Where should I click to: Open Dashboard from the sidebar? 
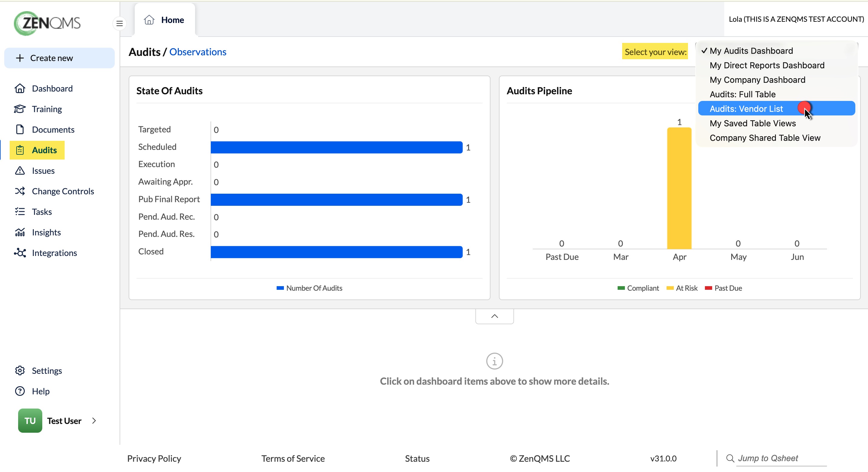[x=52, y=88]
